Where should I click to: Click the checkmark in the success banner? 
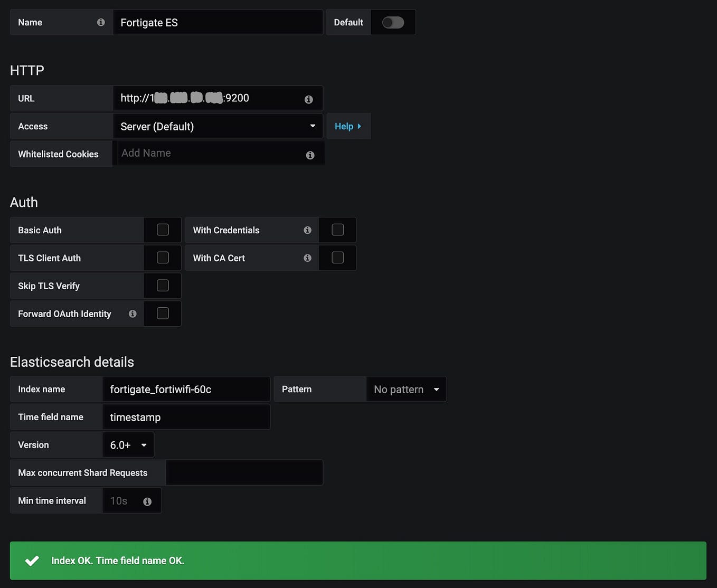coord(32,561)
